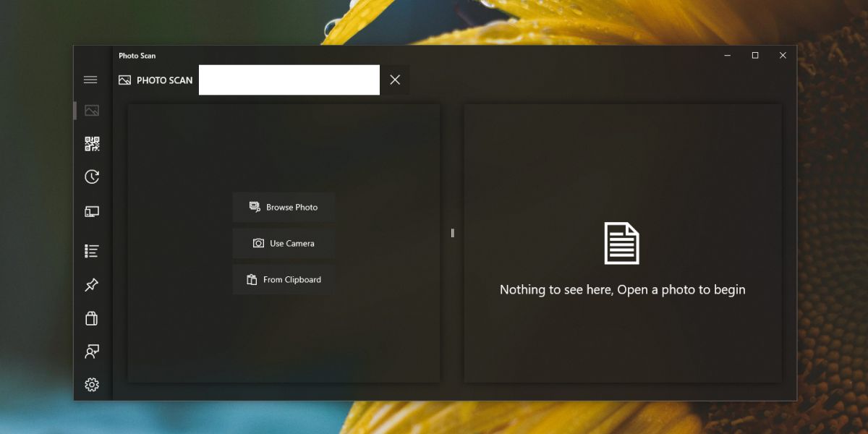The height and width of the screenshot is (434, 868).
Task: Expand the hamburger navigation menu
Action: 91,80
